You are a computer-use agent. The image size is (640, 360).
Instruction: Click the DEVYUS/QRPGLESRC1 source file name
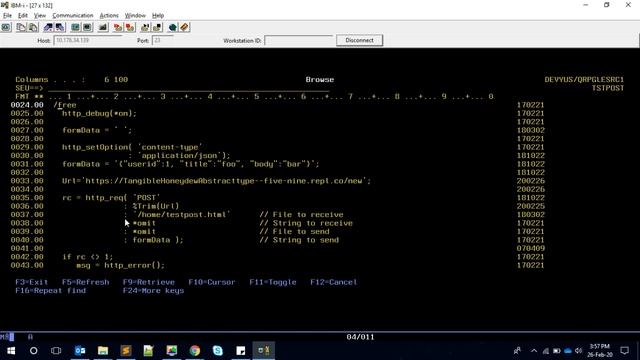tap(584, 80)
